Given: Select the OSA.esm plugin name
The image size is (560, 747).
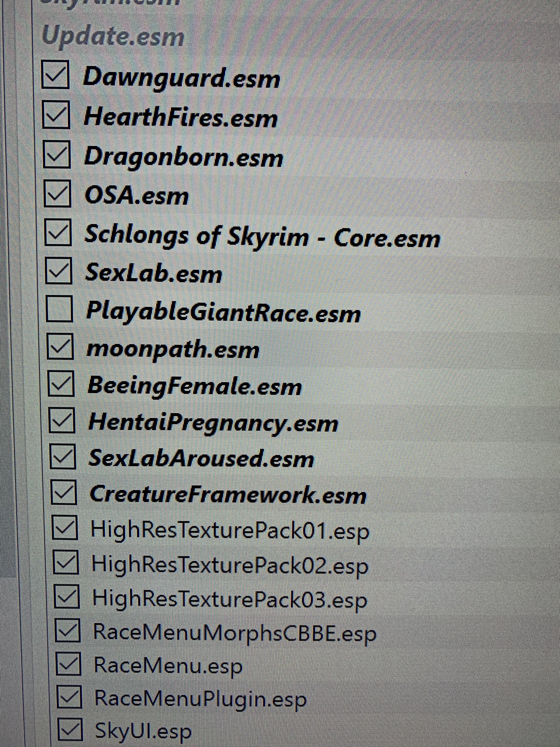Looking at the screenshot, I should 137,195.
